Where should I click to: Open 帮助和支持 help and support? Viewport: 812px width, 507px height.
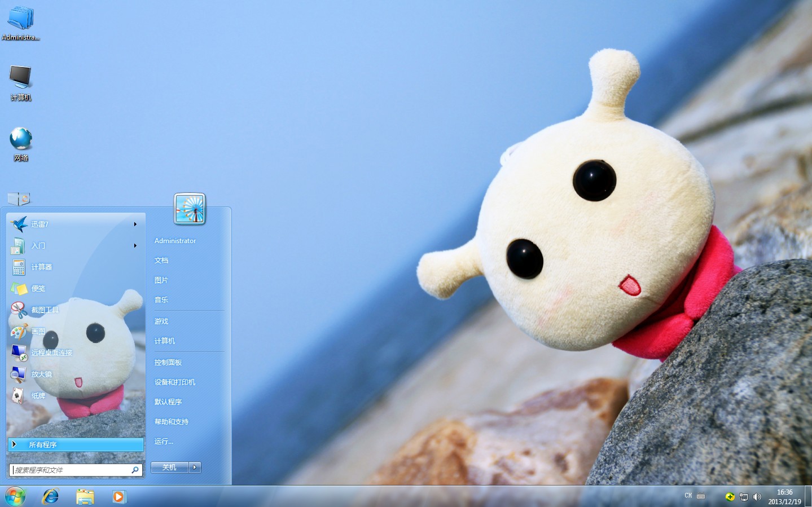(x=172, y=422)
